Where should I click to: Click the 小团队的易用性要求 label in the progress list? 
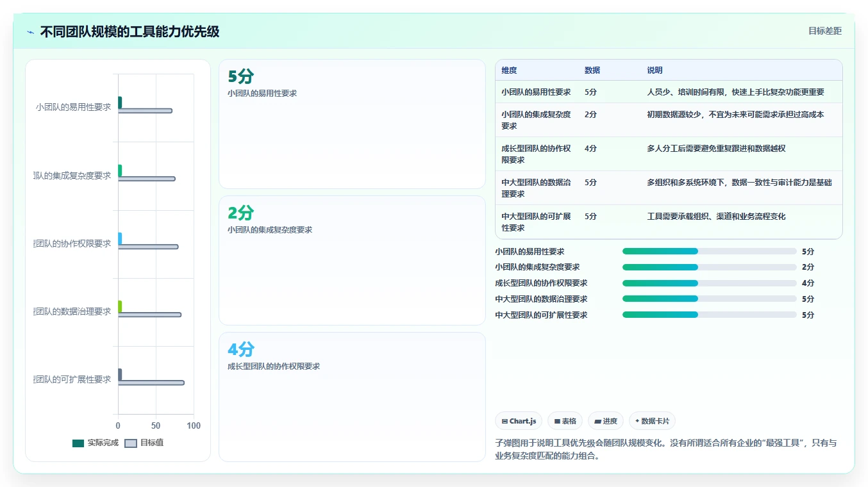tap(530, 252)
